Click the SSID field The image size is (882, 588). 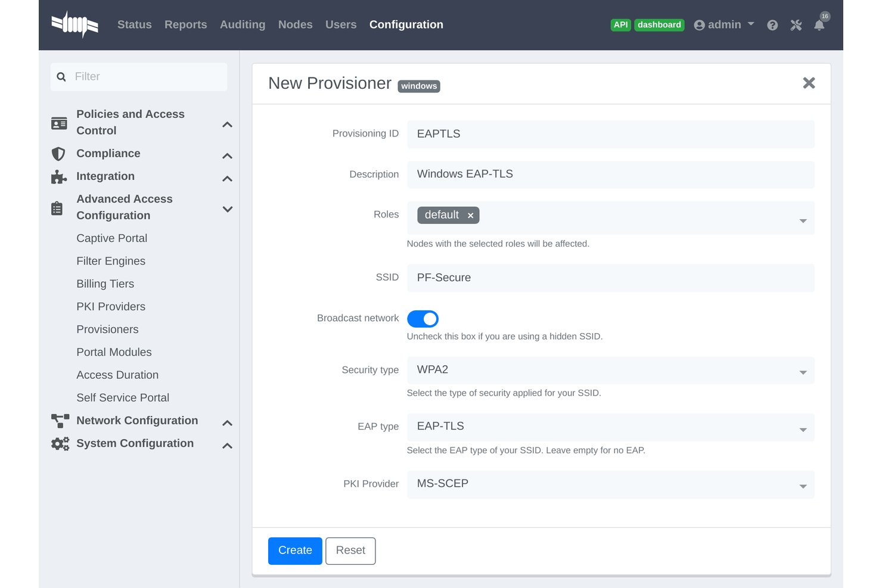611,278
